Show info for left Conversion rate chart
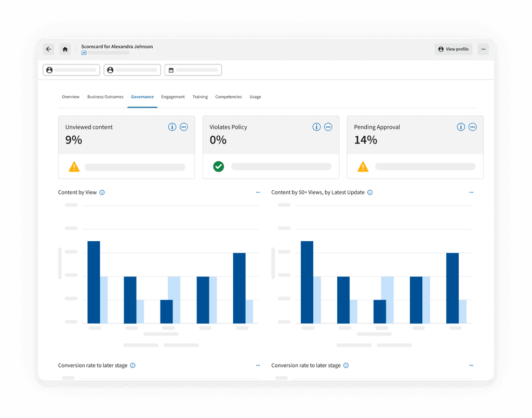Viewport: 532px width, 418px height. click(x=132, y=365)
